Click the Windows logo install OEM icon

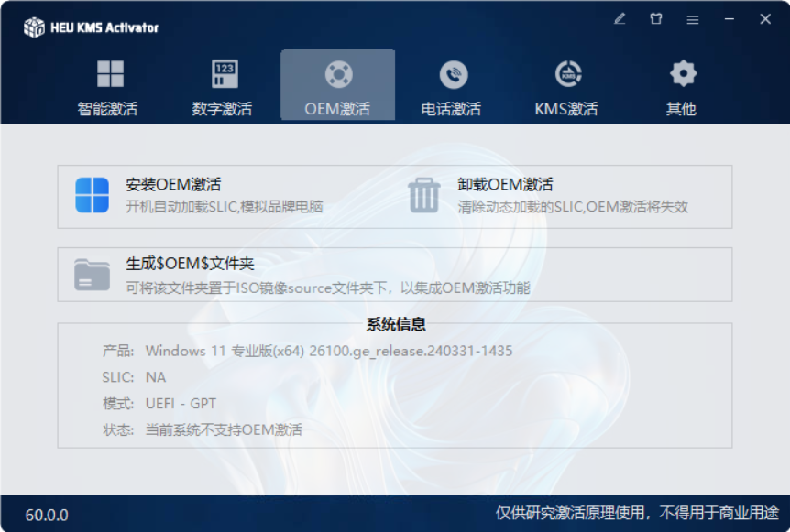coord(92,195)
